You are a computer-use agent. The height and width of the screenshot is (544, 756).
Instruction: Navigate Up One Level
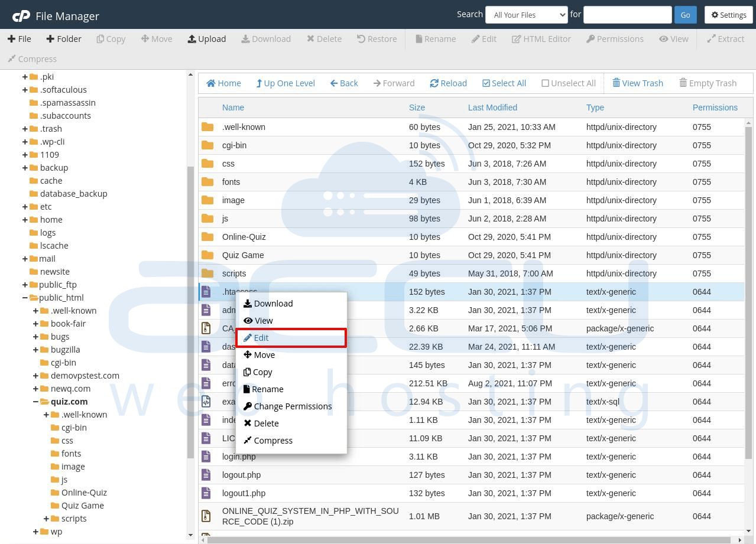[285, 83]
